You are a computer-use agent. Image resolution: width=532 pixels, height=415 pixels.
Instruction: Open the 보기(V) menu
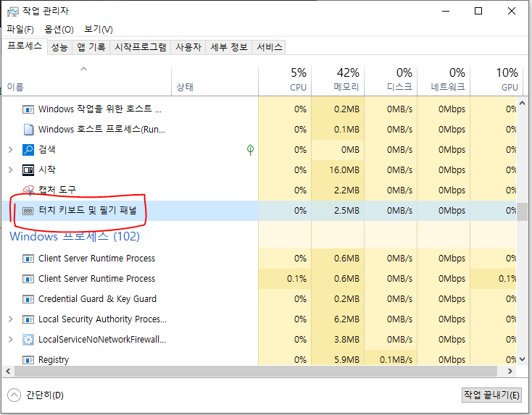coord(99,30)
